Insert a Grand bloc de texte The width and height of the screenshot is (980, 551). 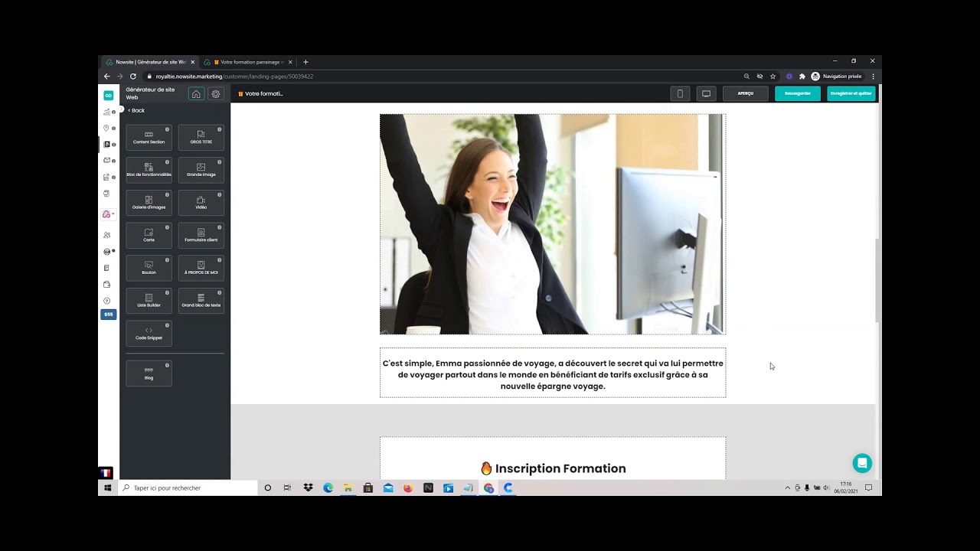(201, 301)
